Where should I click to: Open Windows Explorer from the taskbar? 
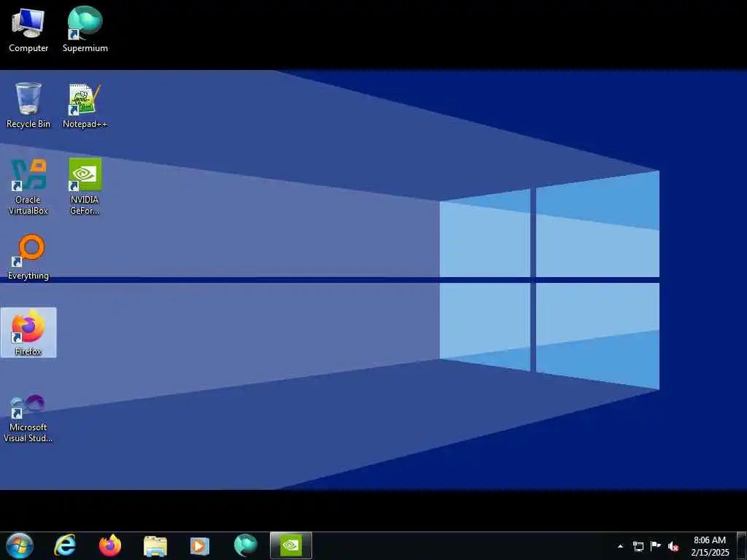tap(155, 545)
